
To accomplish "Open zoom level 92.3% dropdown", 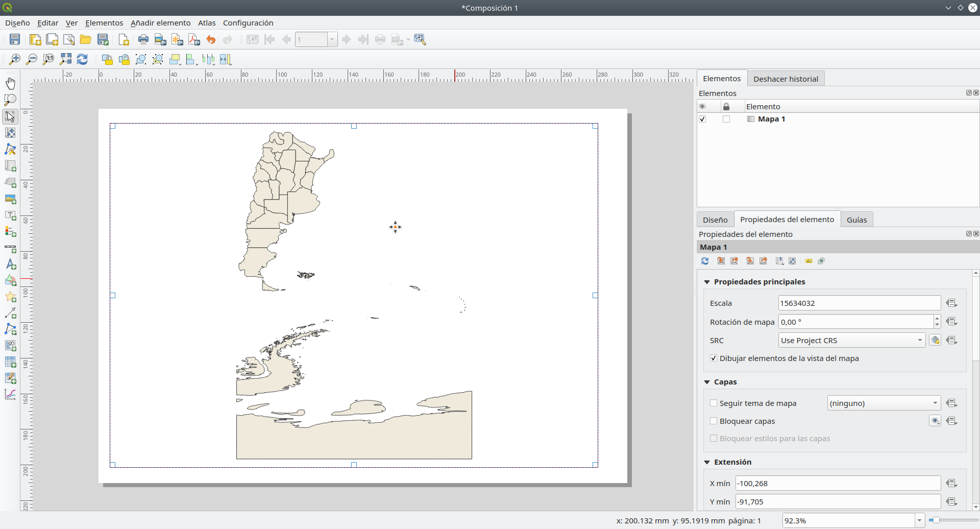I will 919,520.
